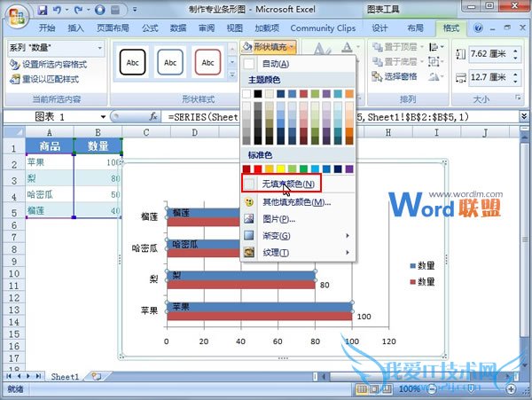This screenshot has height=400, width=532.
Task: Switch to Normal view in status bar
Action: pos(362,388)
